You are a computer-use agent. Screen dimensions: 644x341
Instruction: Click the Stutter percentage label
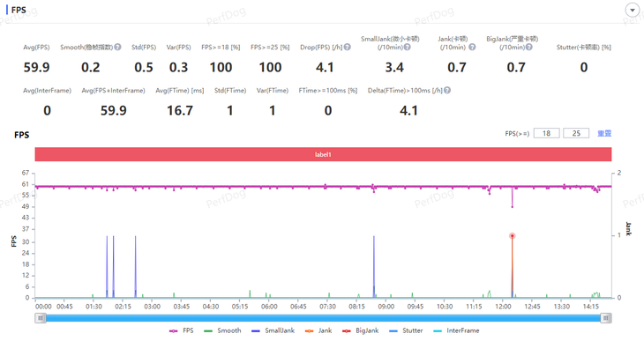[584, 48]
